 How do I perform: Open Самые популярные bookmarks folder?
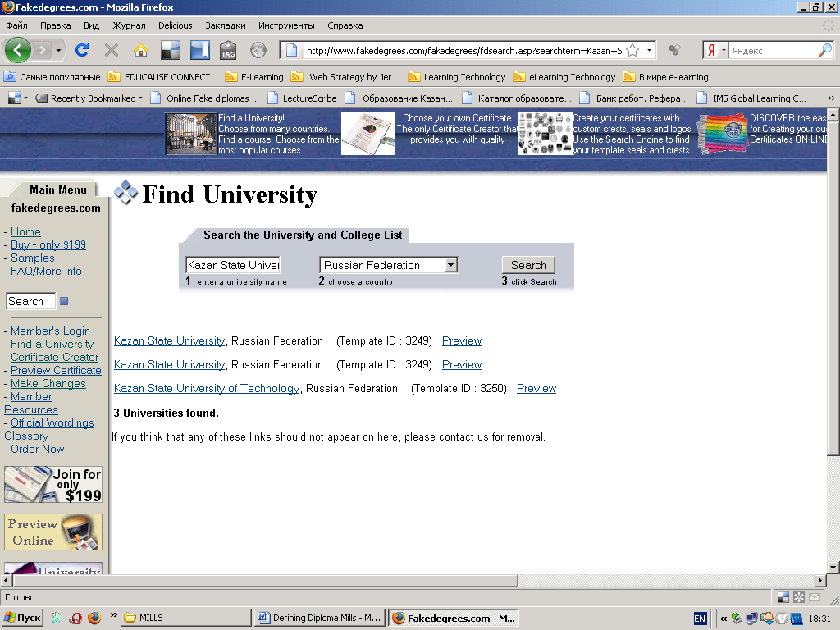(x=52, y=77)
